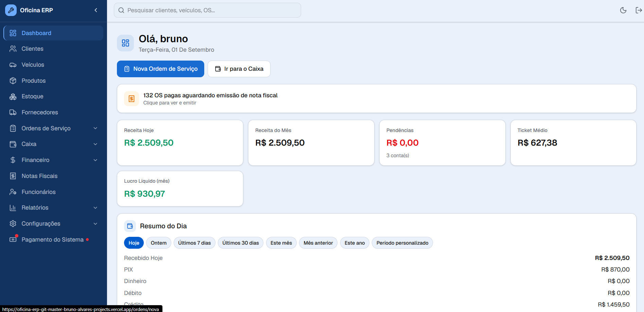
Task: Open Configurações in the sidebar
Action: [53, 224]
